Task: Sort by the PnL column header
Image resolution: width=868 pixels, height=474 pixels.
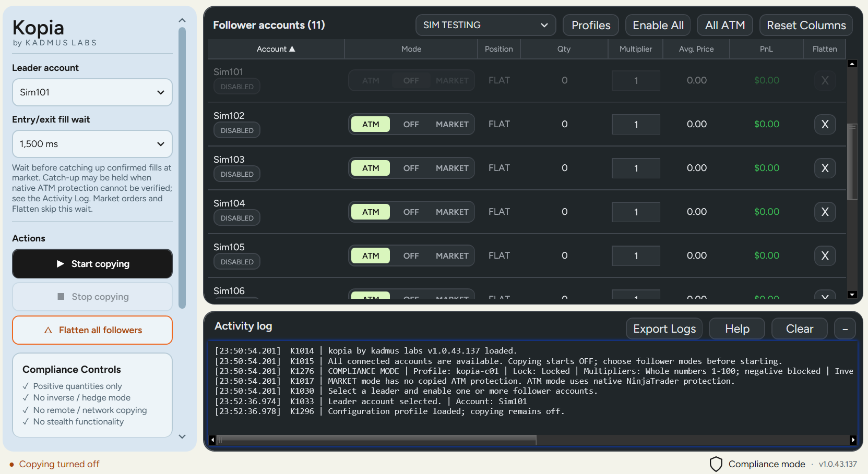Action: [x=766, y=49]
